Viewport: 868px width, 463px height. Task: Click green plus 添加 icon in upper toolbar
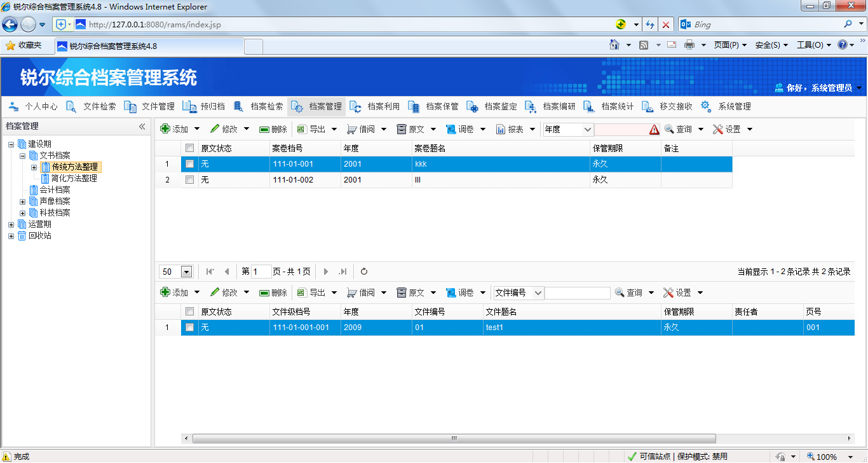165,129
